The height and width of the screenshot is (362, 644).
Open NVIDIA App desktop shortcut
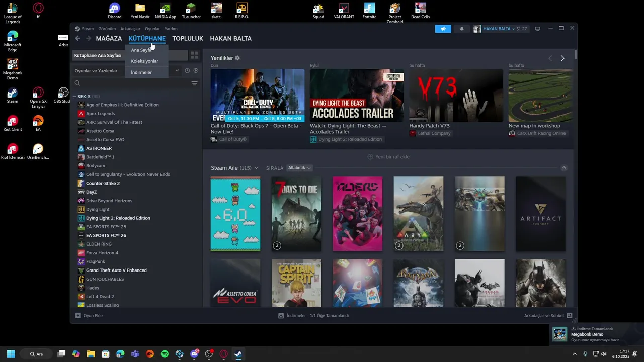[x=165, y=11]
